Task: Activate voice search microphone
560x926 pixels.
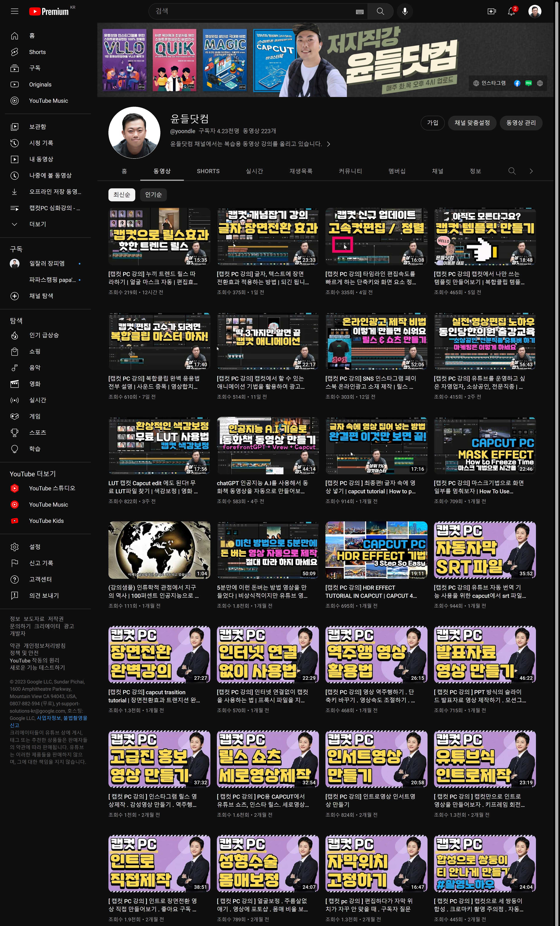Action: click(x=405, y=11)
